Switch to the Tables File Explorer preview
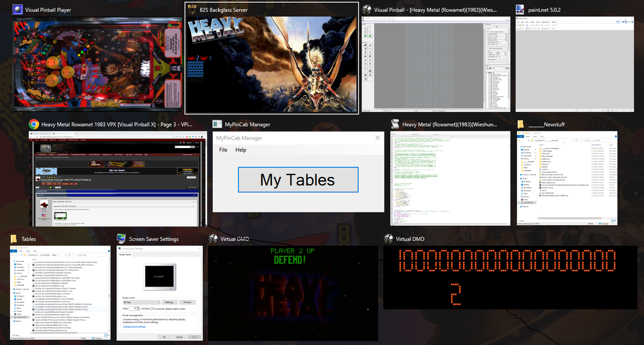The width and height of the screenshot is (644, 345). point(60,293)
